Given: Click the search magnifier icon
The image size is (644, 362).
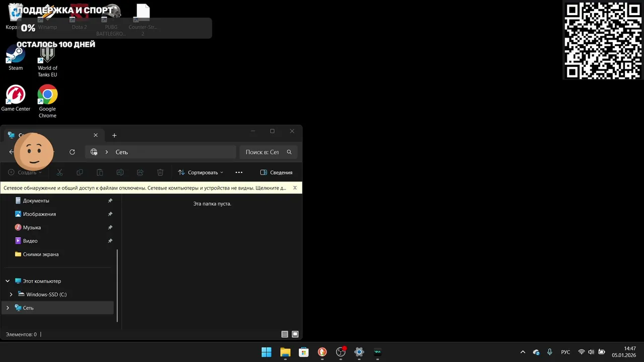Looking at the screenshot, I should click(x=289, y=152).
